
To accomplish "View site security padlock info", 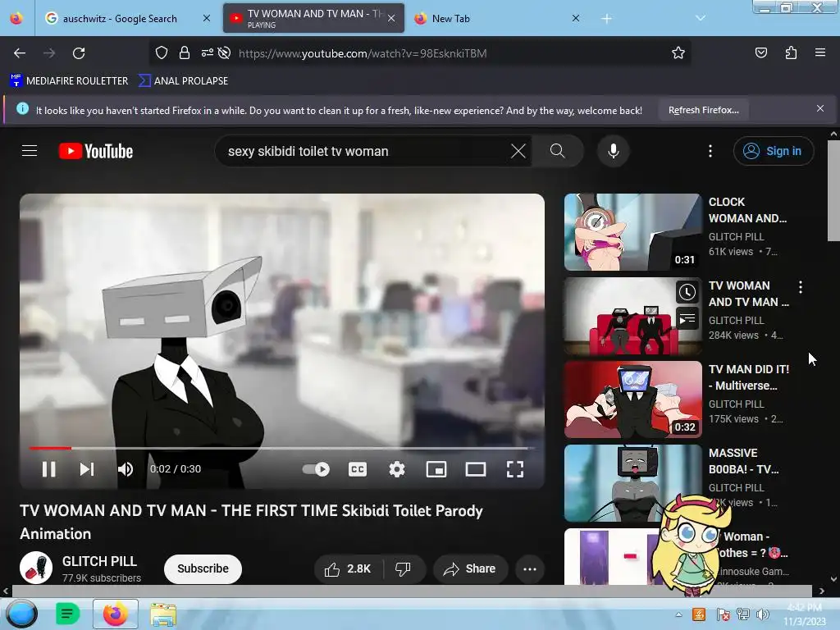I will point(185,52).
